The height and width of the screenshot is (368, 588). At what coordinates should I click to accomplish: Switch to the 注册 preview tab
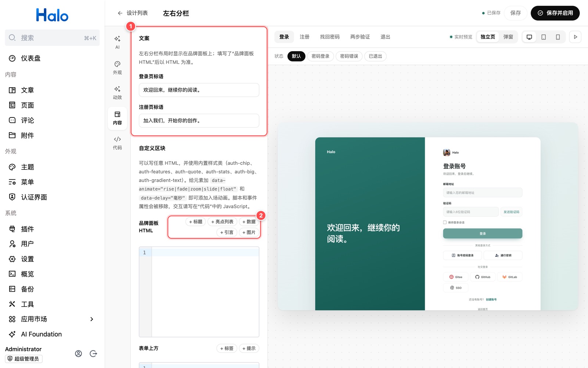304,37
